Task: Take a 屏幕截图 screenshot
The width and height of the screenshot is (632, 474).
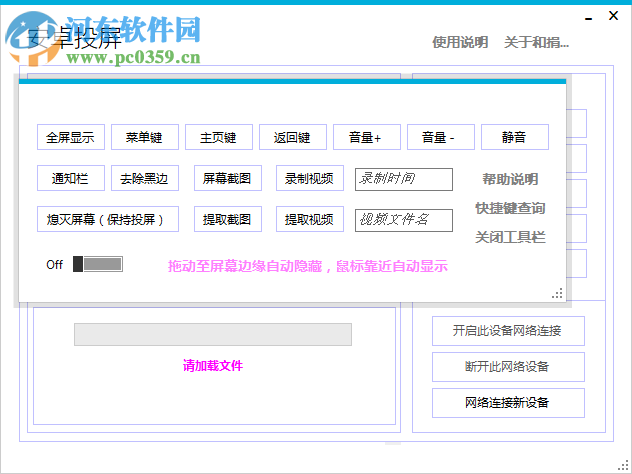Action: click(x=228, y=178)
